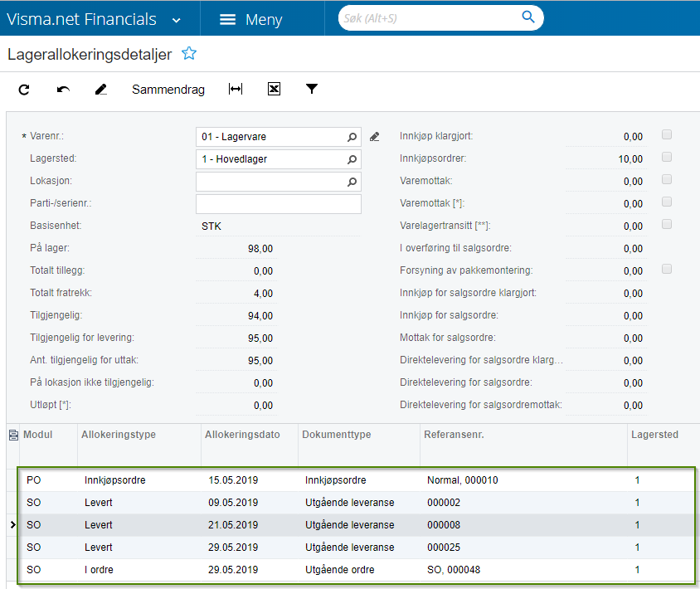The image size is (700, 589).
Task: Open reference Normal, 000010
Action: (463, 480)
